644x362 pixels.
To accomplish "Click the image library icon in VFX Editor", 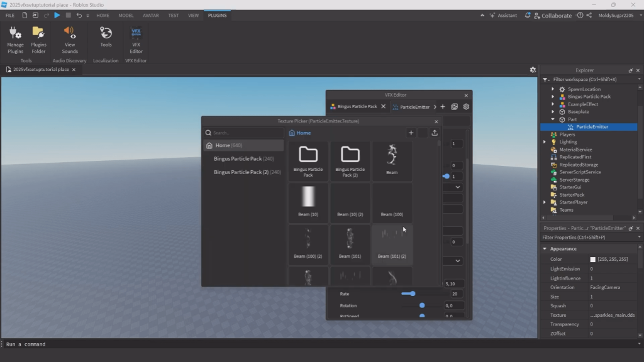I will pyautogui.click(x=454, y=107).
